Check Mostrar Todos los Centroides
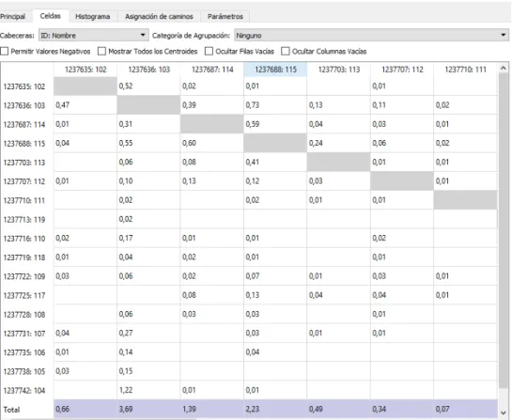512x420 pixels. click(x=101, y=52)
